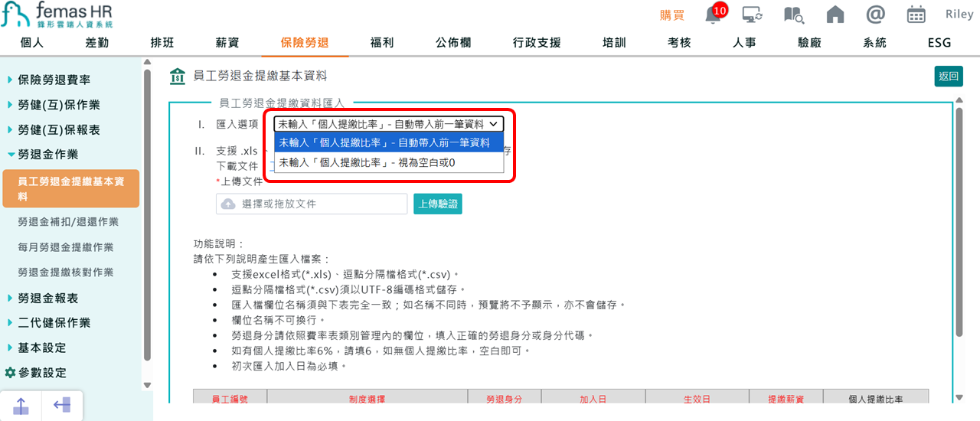This screenshot has height=421, width=980.
Task: Open 勞退金提繳核對作業
Action: (66, 273)
